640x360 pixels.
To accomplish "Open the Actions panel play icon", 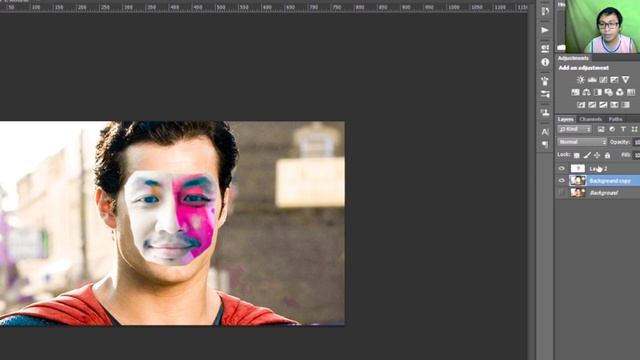I will 545,30.
